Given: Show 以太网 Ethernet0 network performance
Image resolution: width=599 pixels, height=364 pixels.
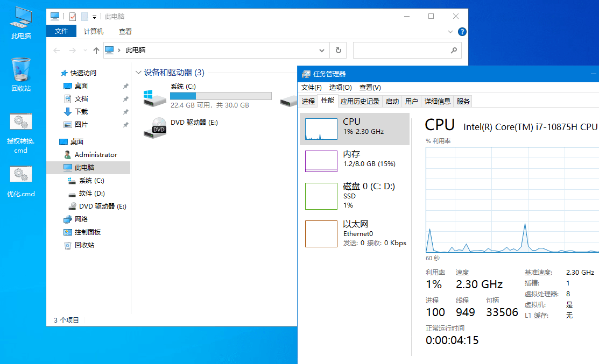Looking at the screenshot, I should pos(355,233).
